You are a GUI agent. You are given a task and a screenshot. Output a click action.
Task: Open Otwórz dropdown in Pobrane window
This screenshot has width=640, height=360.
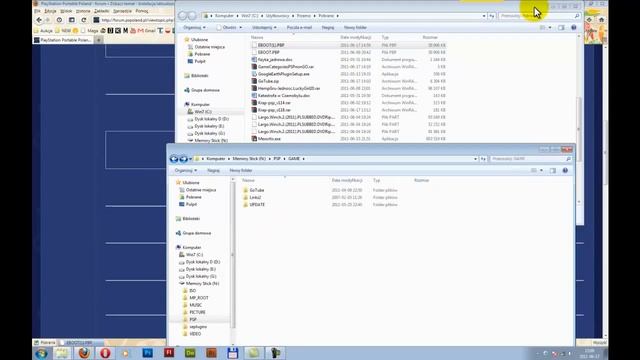229,27
